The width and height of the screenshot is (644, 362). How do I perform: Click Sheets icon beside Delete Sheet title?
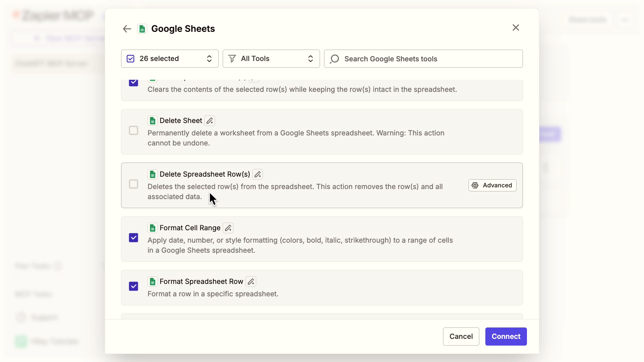coord(153,121)
